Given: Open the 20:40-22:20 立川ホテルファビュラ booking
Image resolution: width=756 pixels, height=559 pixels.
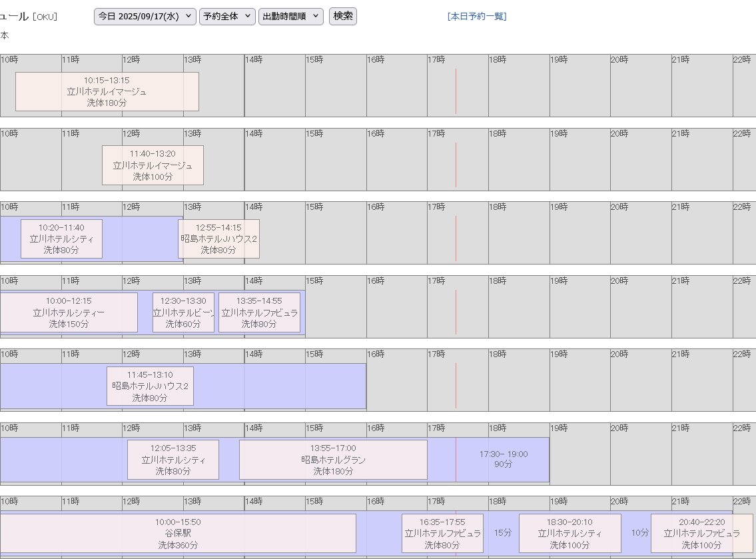Looking at the screenshot, I should click(702, 534).
